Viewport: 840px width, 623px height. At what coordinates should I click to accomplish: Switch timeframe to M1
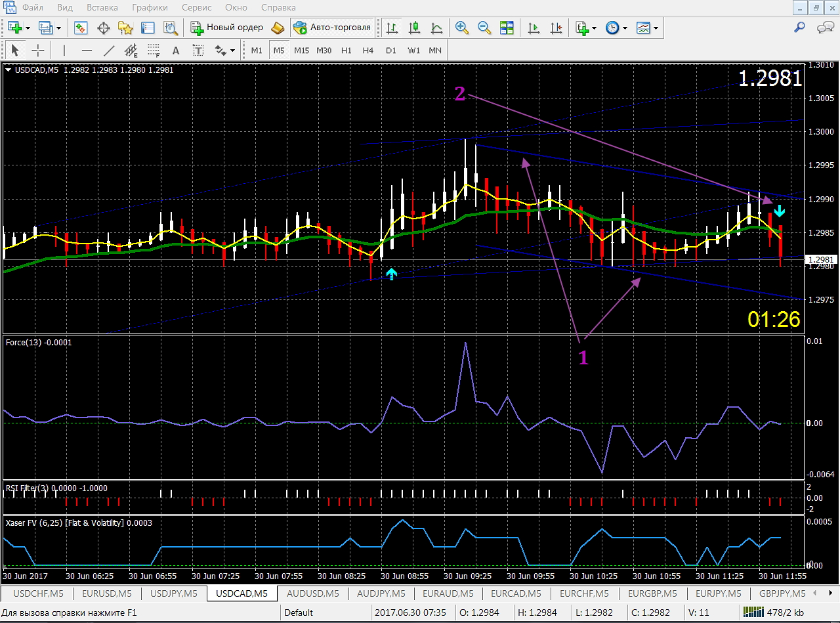point(257,50)
